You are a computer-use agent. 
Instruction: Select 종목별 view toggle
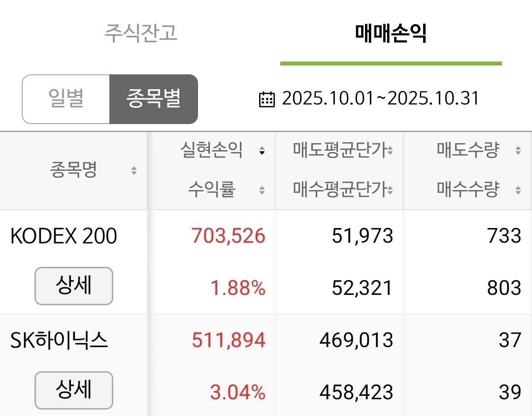[153, 99]
